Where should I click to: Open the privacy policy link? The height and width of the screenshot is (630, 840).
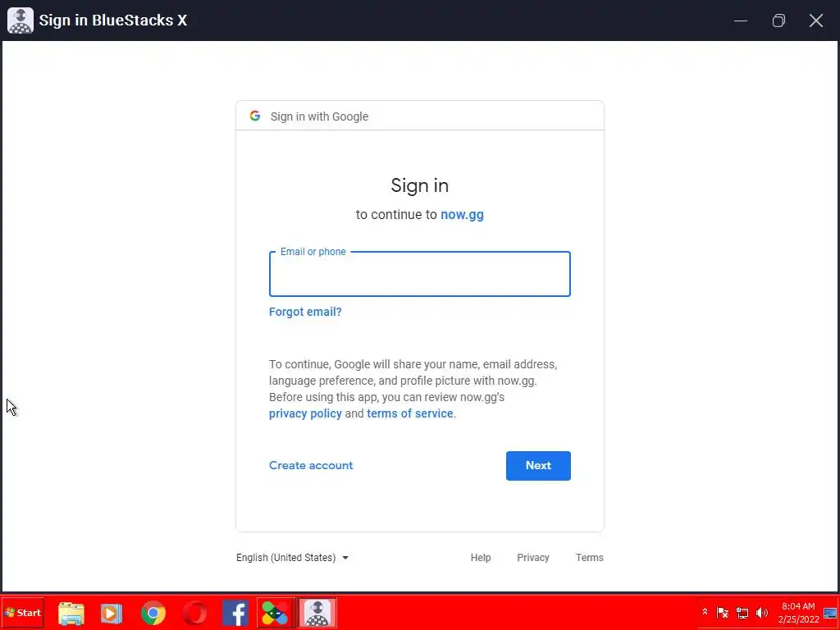[305, 413]
